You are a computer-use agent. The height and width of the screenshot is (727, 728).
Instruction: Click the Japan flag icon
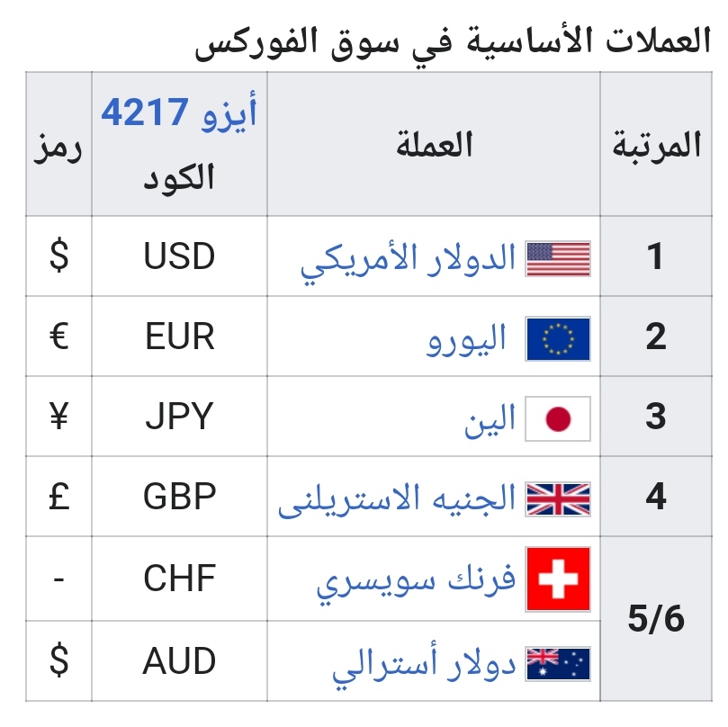(558, 418)
